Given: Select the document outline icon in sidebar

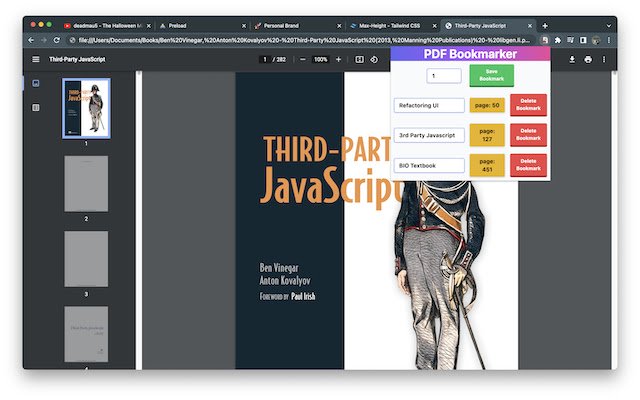Looking at the screenshot, I should coord(36,107).
